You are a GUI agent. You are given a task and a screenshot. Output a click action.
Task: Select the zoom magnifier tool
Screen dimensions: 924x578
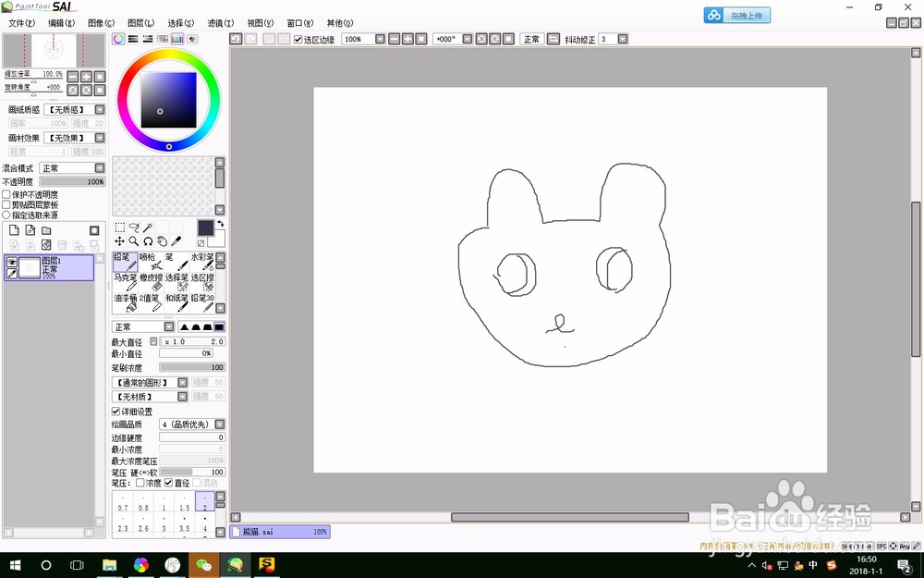pos(134,241)
